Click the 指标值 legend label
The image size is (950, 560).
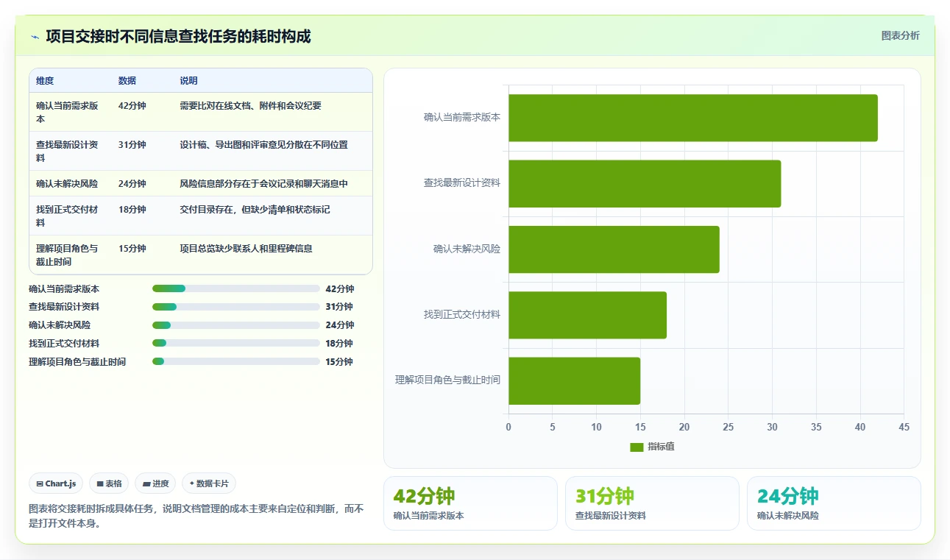coord(661,447)
